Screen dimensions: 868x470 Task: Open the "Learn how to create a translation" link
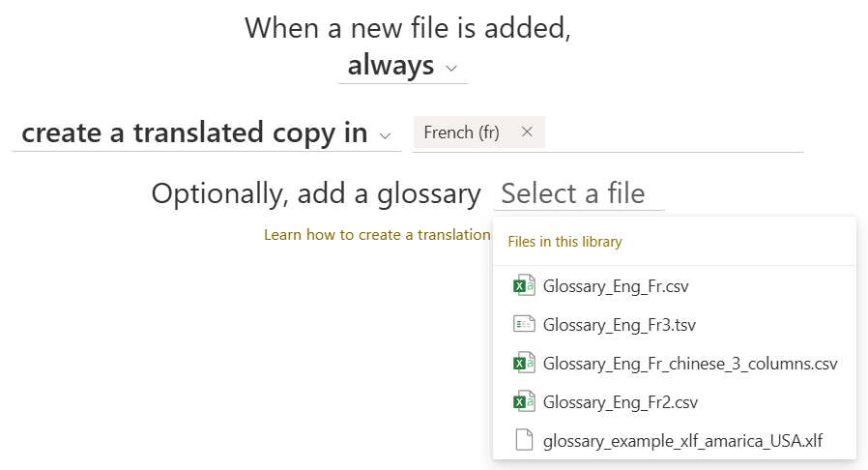point(377,235)
